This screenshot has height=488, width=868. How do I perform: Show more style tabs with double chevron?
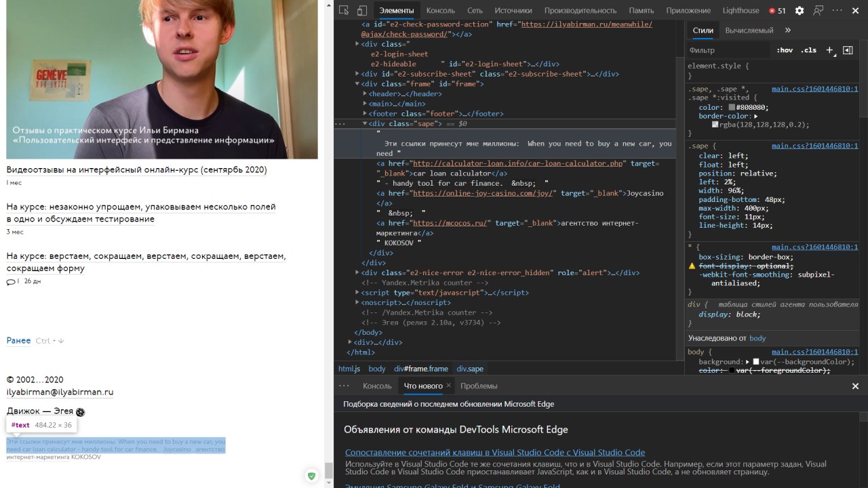(x=787, y=30)
